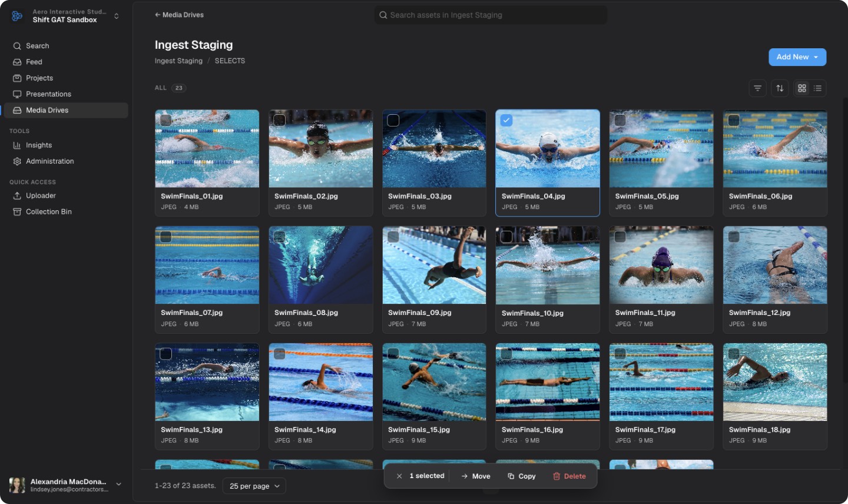The width and height of the screenshot is (848, 504).
Task: Open SwimFinals_08.jpg underwater thumbnail
Action: [321, 265]
